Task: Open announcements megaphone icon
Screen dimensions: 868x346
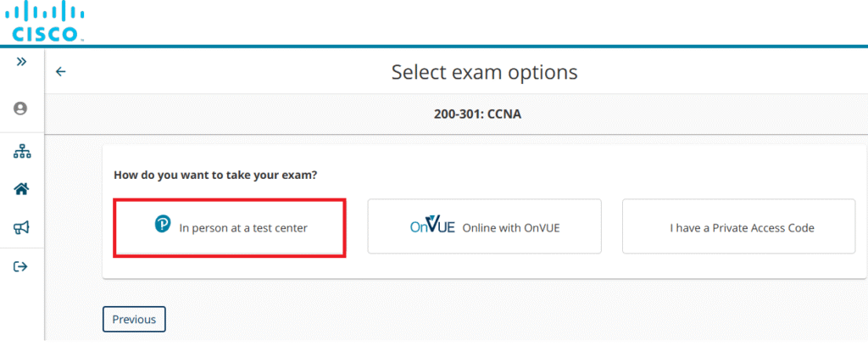Action: [21, 227]
